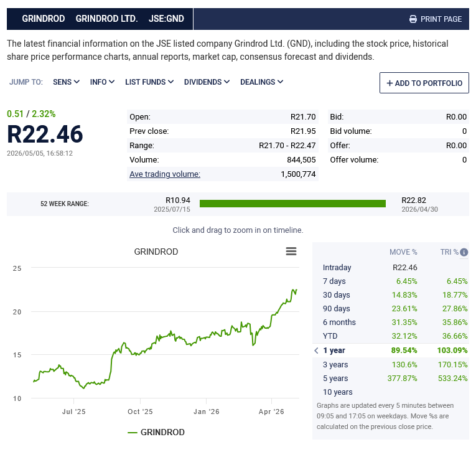476x452 pixels.
Task: Click the Jul '25 axis label
Action: pyautogui.click(x=74, y=412)
